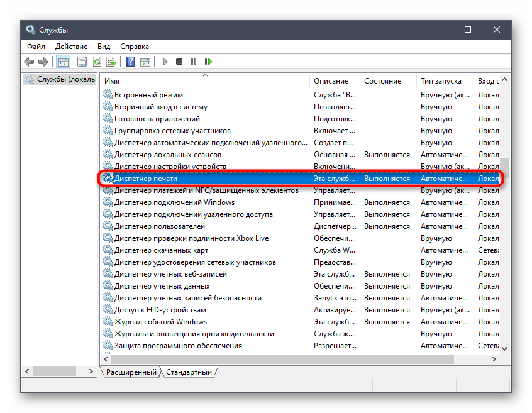Toggle the show/hide action pane icon
Image resolution: width=532 pixels, height=413 pixels.
[145, 62]
